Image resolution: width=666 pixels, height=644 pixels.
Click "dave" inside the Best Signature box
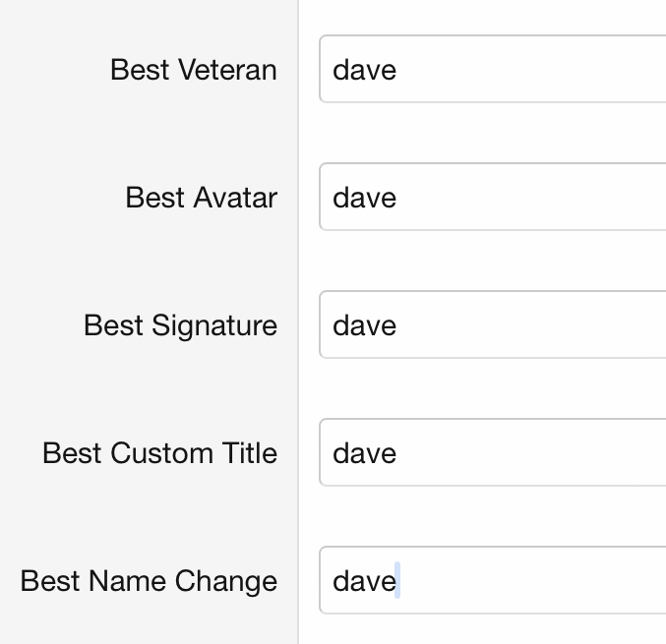click(364, 325)
